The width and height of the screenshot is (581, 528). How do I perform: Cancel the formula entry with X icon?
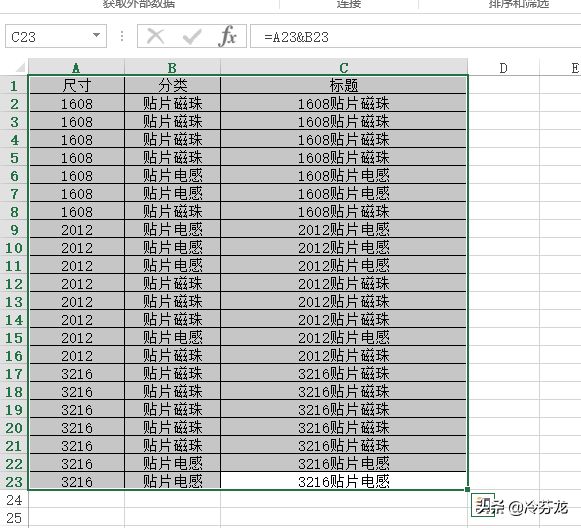155,36
